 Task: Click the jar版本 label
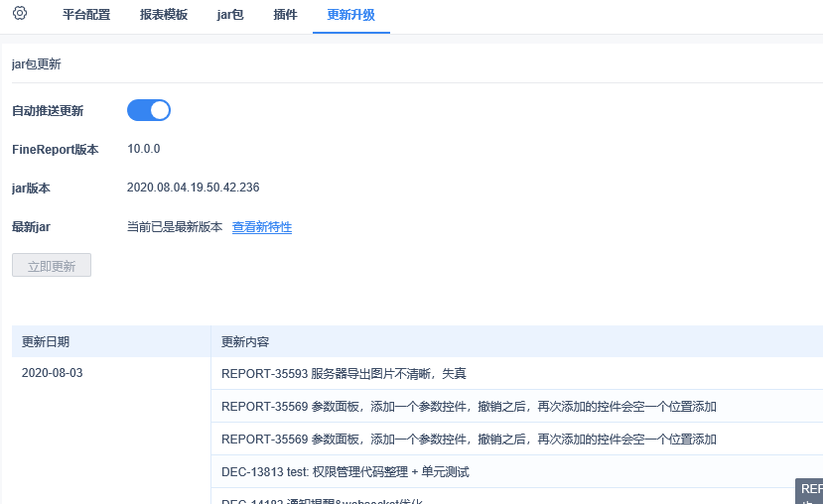tap(31, 189)
